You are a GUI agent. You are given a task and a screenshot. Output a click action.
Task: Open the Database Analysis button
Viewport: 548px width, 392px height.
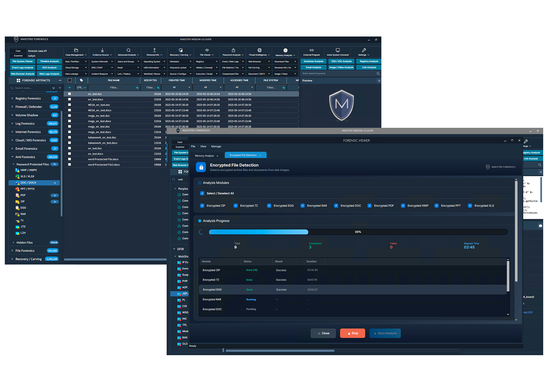pyautogui.click(x=313, y=61)
